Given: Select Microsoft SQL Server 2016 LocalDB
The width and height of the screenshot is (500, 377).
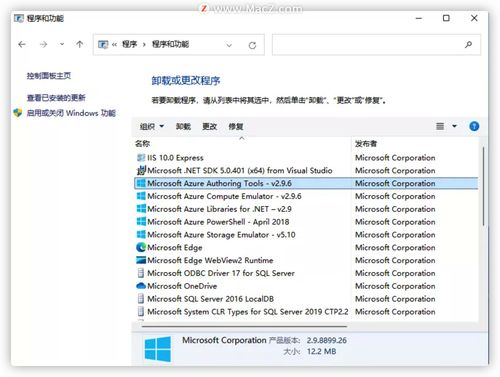Looking at the screenshot, I should 306,299.
